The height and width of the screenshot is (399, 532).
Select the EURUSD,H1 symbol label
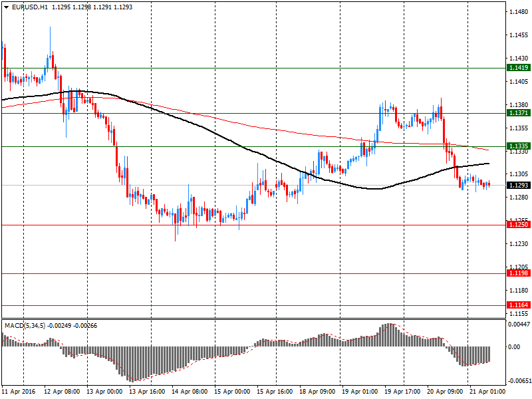coord(30,7)
